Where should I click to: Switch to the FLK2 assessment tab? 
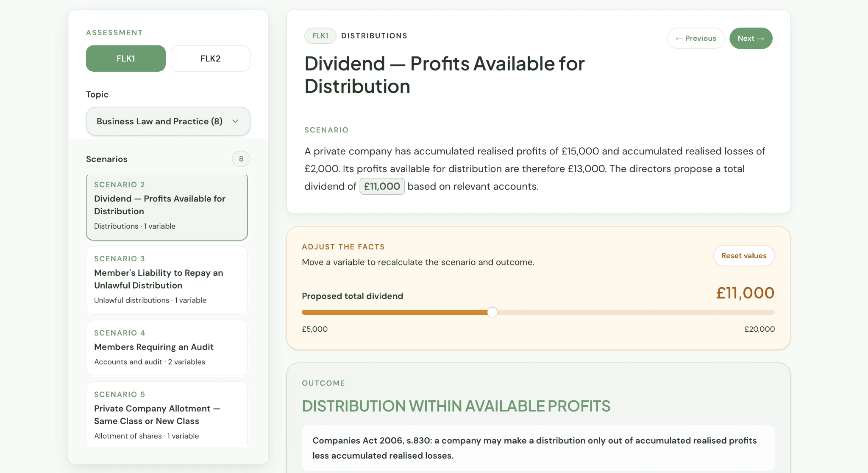tap(210, 59)
